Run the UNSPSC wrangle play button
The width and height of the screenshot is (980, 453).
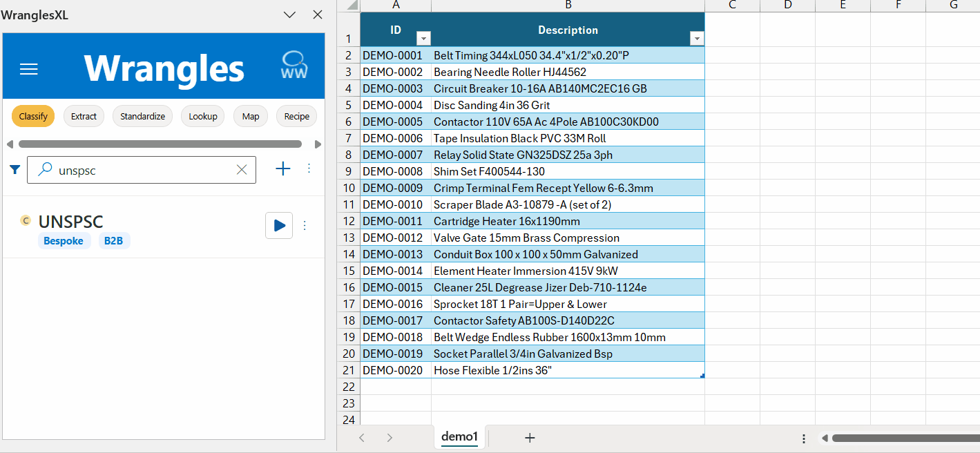point(279,225)
